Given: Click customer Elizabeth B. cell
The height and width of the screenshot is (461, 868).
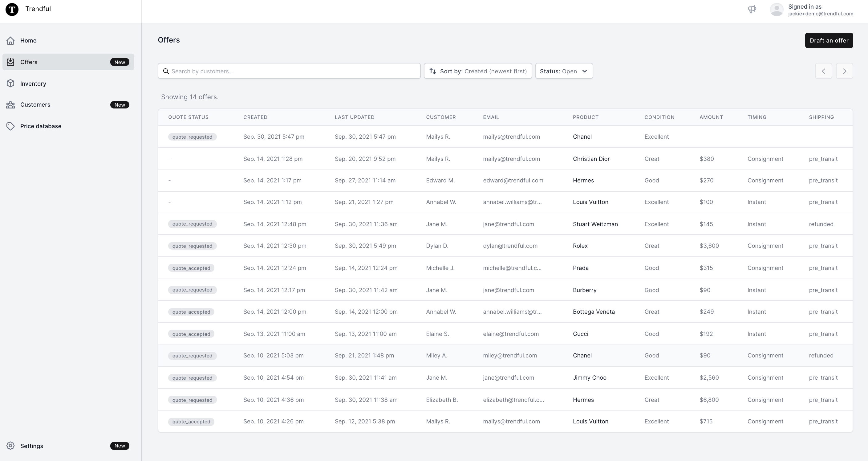Looking at the screenshot, I should click(x=442, y=400).
